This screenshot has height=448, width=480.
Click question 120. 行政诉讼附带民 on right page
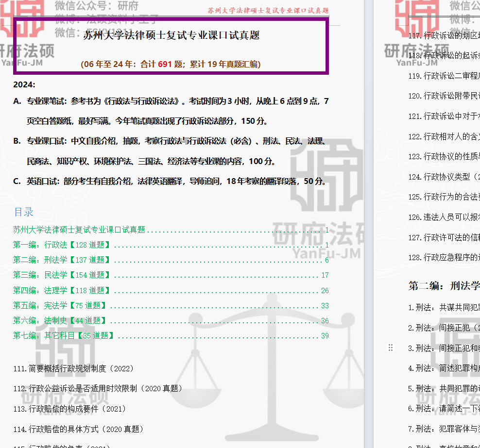[444, 96]
